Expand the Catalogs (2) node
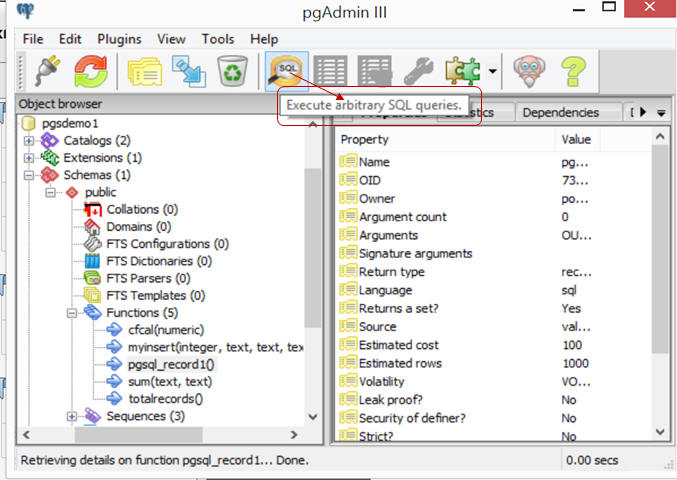The height and width of the screenshot is (480, 677). [x=28, y=141]
